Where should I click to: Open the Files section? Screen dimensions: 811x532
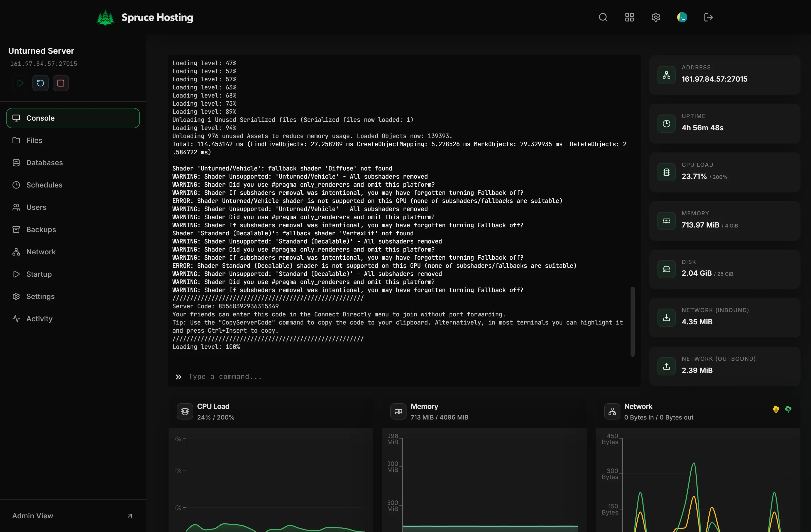click(73, 140)
